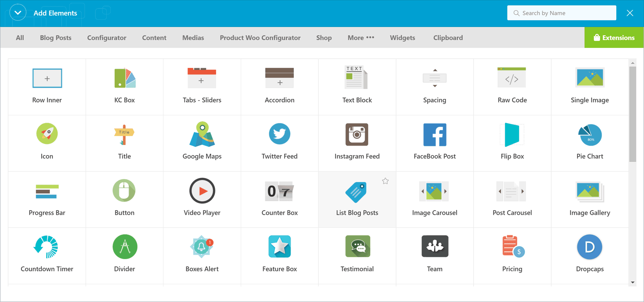644x302 pixels.
Task: Add a Flip Box element
Action: tap(512, 143)
